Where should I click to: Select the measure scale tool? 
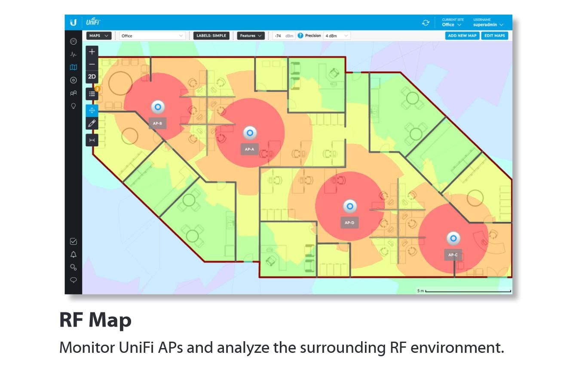pos(92,140)
